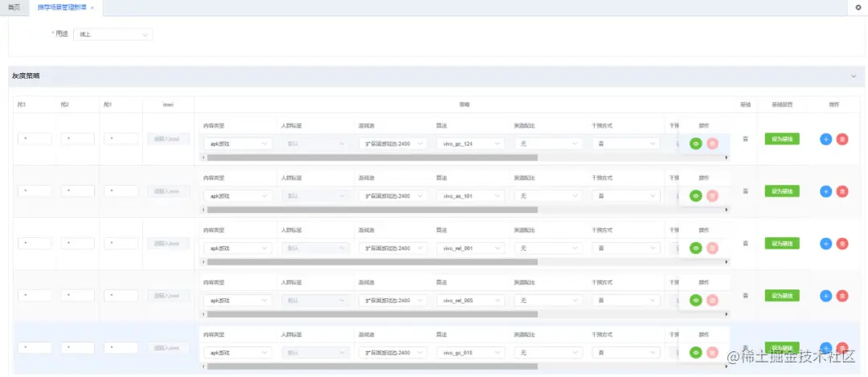
Task: Click the imei column header
Action: pos(168,104)
